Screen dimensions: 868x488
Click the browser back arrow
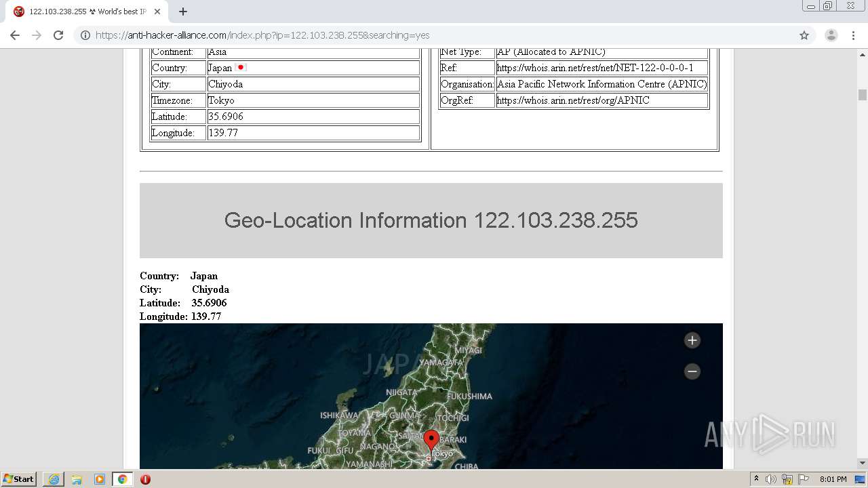[15, 35]
